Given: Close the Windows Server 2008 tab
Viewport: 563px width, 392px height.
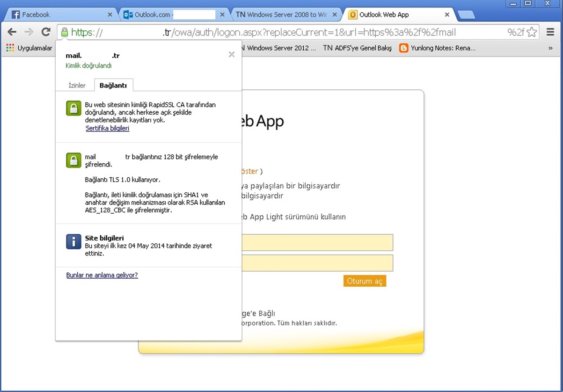Looking at the screenshot, I should 335,15.
